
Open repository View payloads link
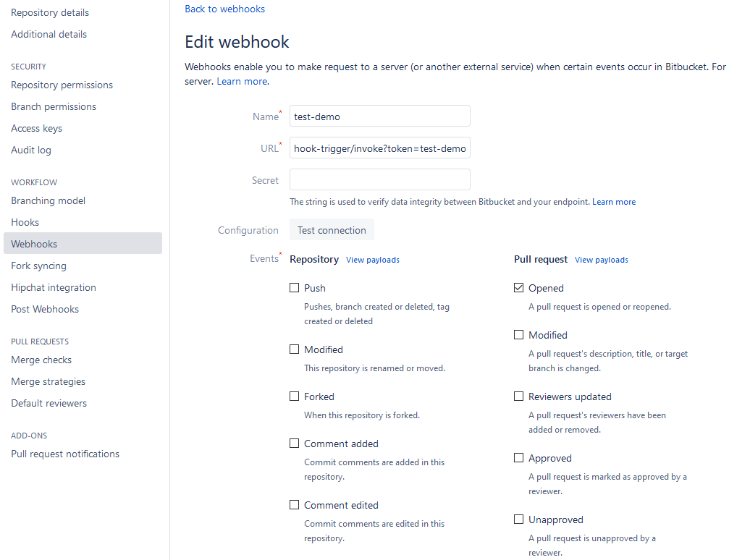tap(372, 260)
